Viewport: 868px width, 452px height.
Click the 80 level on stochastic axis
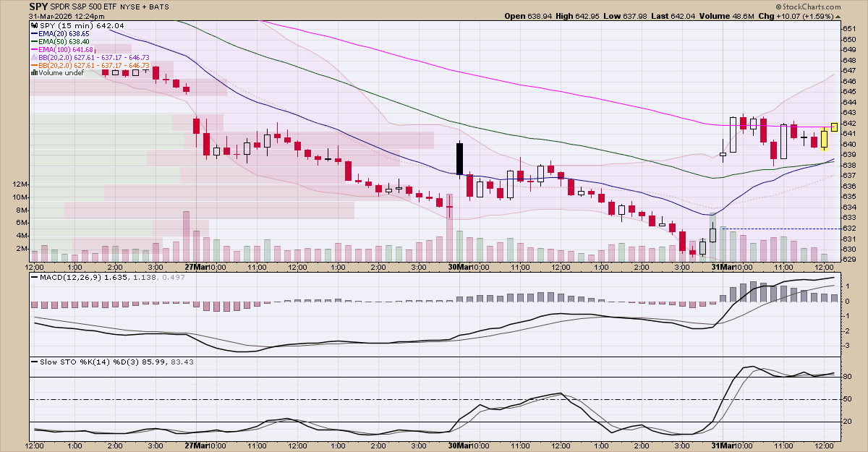[848, 377]
